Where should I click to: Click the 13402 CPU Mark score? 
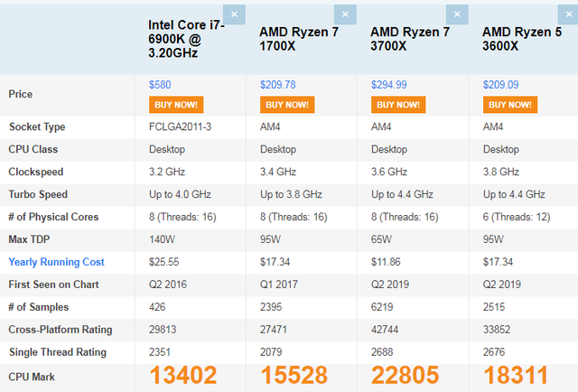(183, 376)
